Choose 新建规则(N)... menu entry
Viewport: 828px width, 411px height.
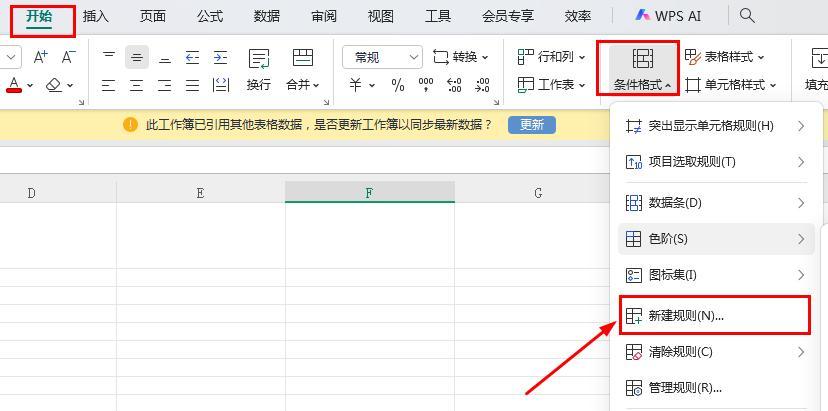pos(714,316)
